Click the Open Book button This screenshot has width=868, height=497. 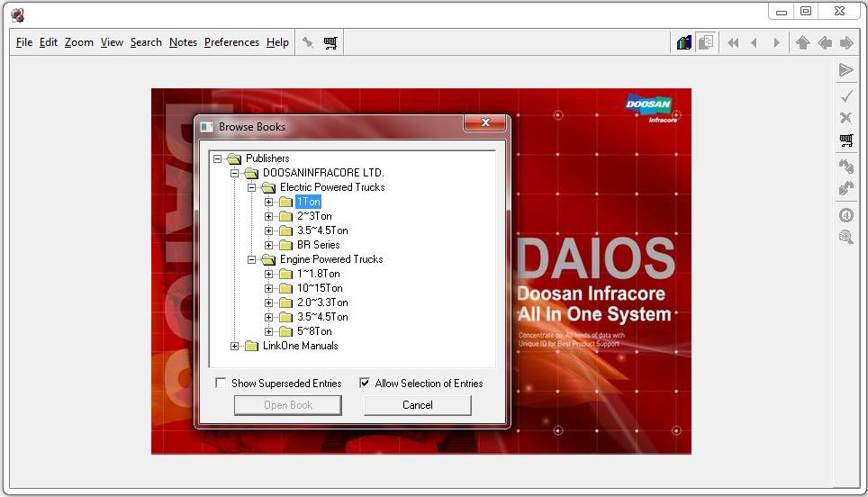click(288, 405)
